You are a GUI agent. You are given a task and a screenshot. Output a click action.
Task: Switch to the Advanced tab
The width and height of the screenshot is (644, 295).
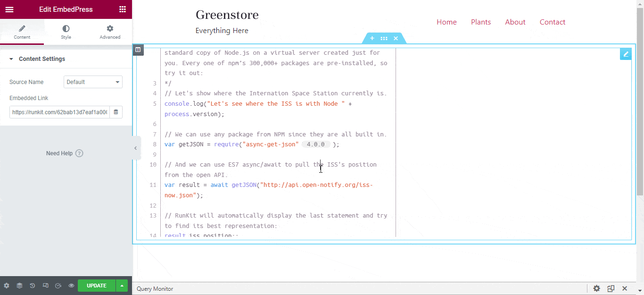110,33
